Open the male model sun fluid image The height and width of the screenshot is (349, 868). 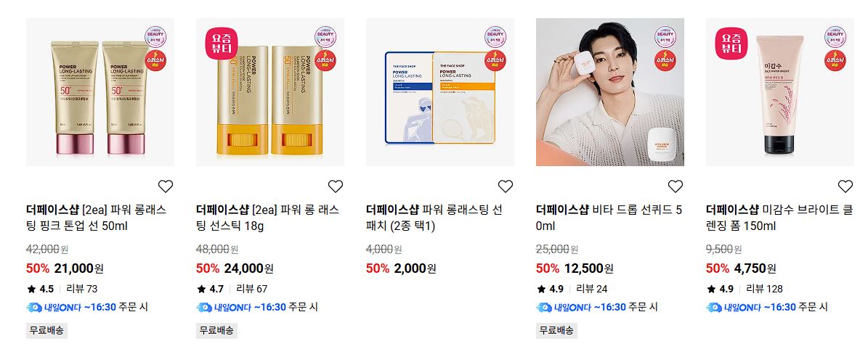click(x=610, y=92)
